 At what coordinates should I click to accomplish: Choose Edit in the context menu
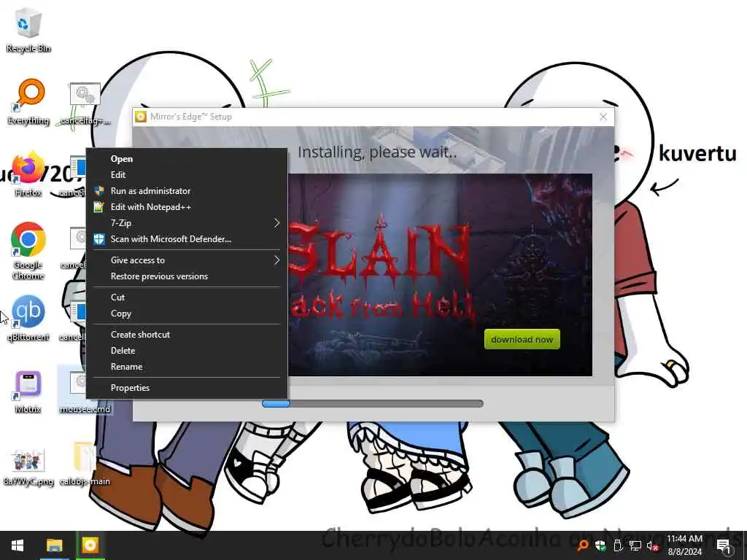tap(187, 175)
